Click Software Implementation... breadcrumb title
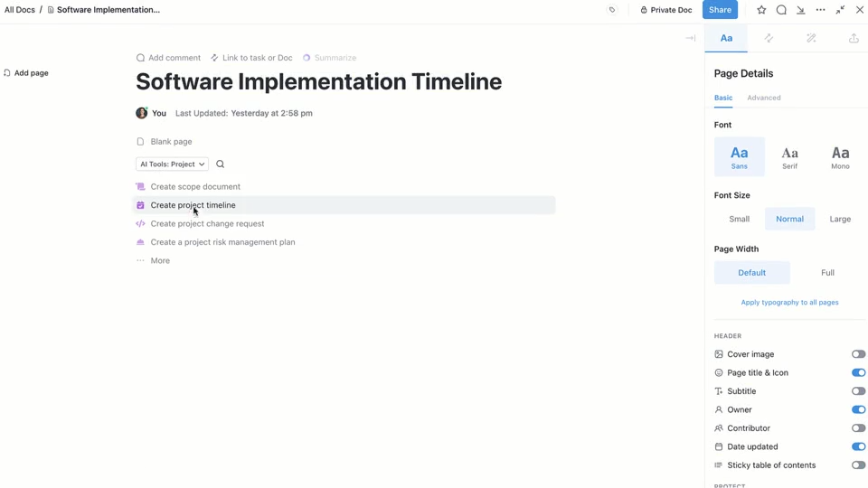The width and height of the screenshot is (868, 488). (x=108, y=10)
